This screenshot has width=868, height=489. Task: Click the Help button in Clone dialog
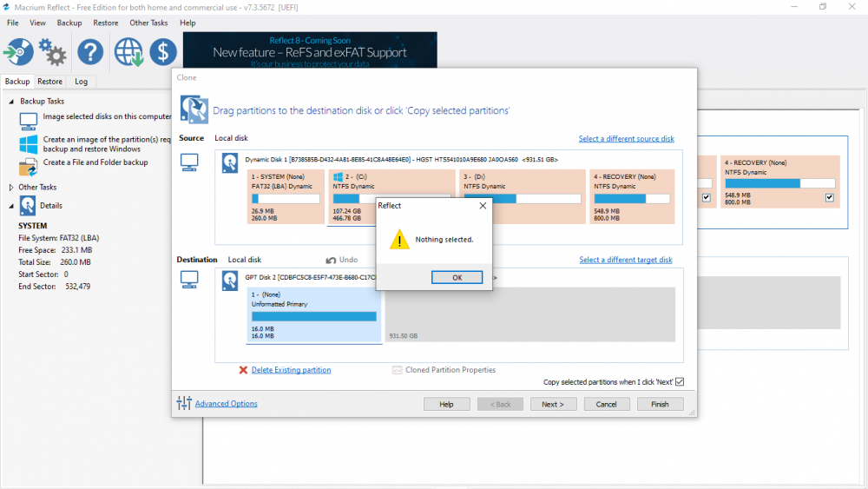pos(447,404)
